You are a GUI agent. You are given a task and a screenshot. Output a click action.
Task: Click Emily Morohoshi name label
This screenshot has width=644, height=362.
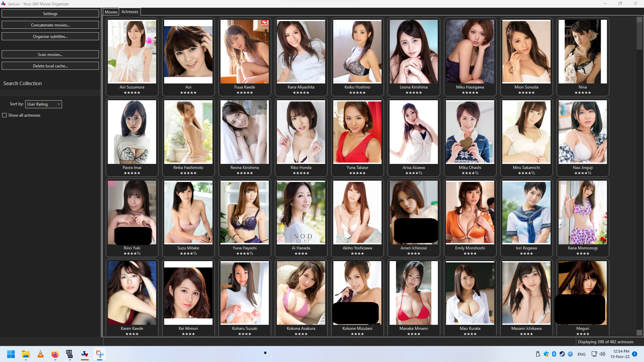coord(470,248)
